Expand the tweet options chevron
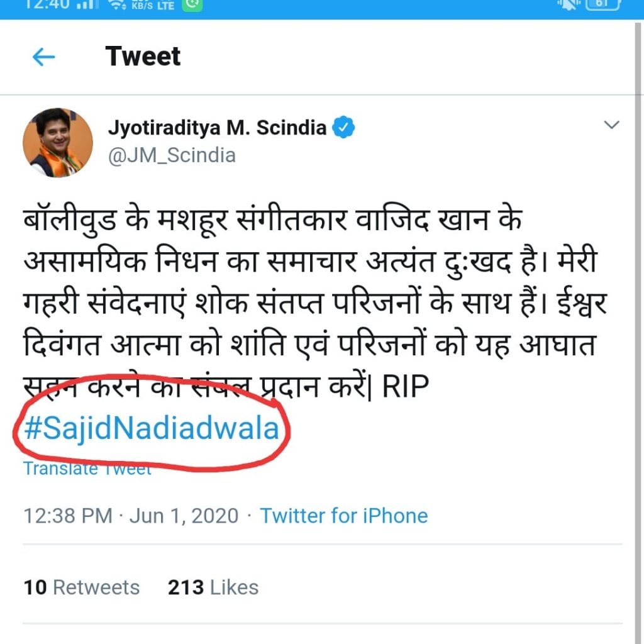 pos(611,125)
